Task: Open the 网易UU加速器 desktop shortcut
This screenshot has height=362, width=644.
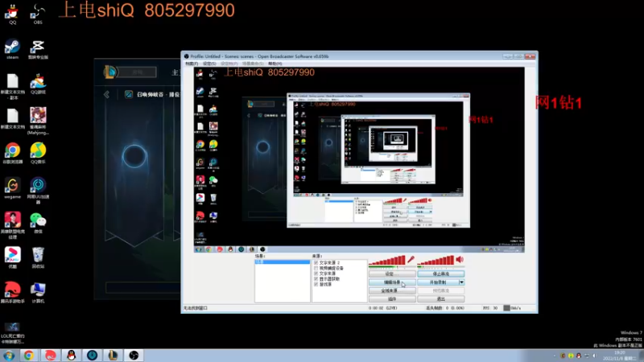Action: [x=38, y=191]
